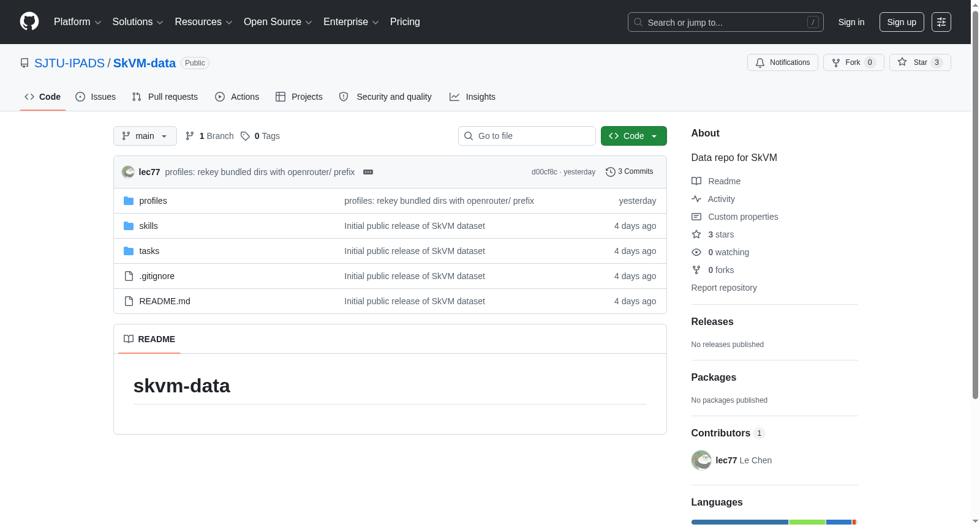Screen dimensions: 980x527
Task: Click the .gitignore file icon
Action: click(129, 276)
